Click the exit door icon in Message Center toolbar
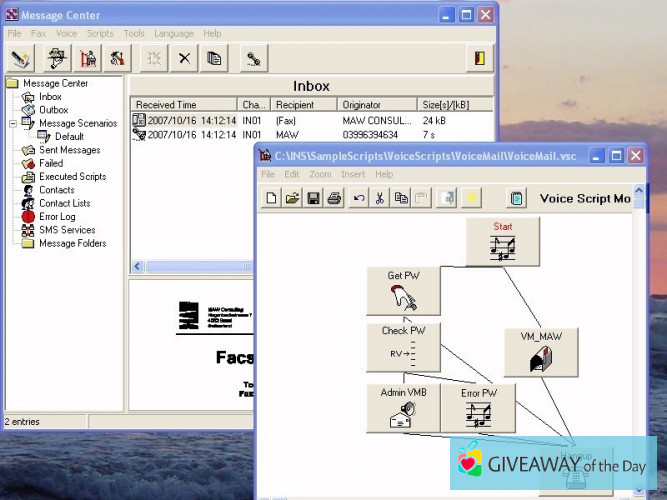This screenshot has height=500, width=667. 479,59
